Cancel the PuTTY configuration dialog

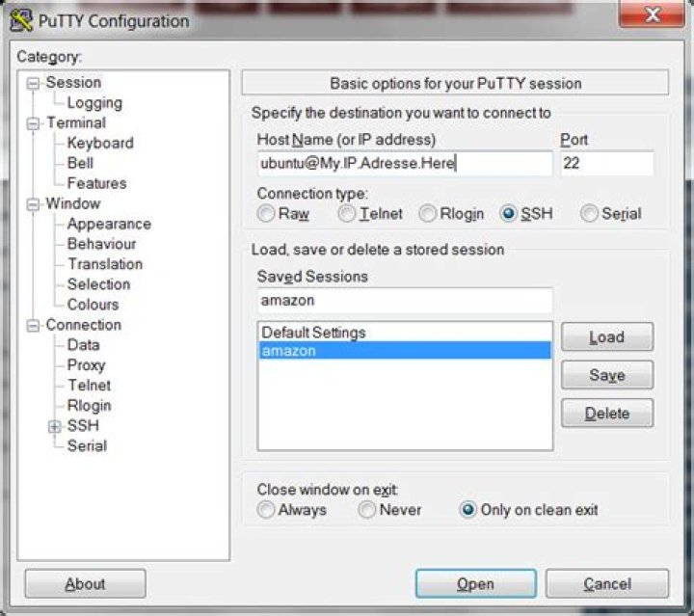click(607, 584)
